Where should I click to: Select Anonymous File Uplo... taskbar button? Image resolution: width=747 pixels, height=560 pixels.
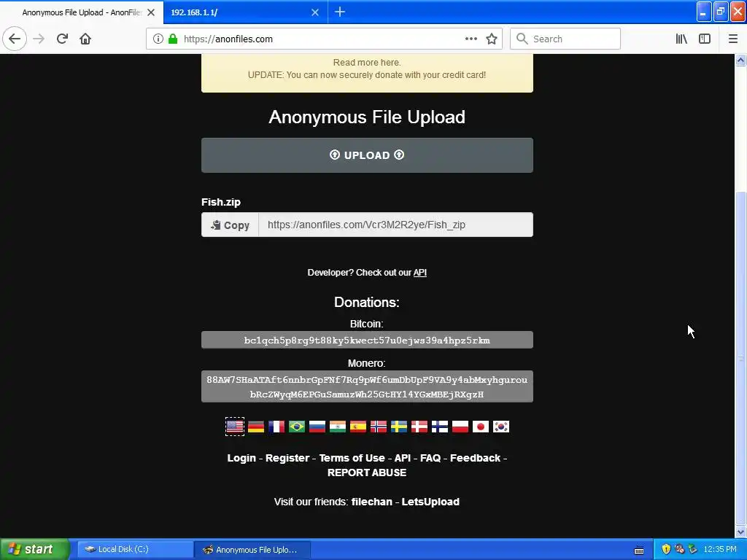click(x=252, y=550)
